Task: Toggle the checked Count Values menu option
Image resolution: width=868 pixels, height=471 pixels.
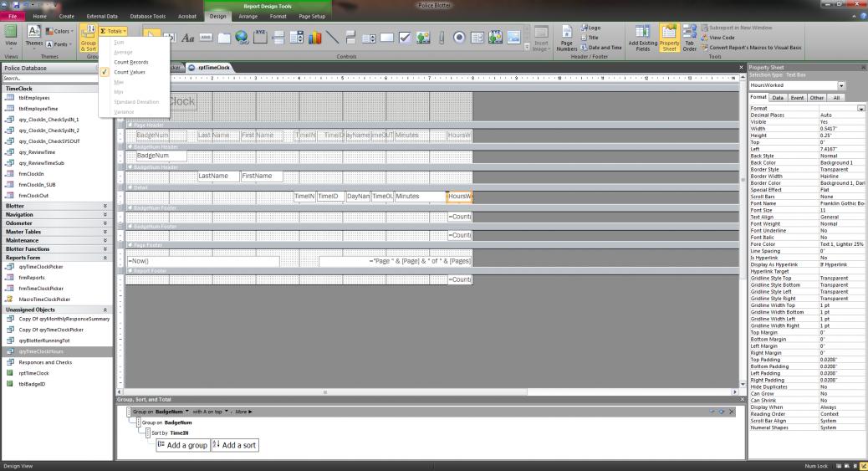Action: [129, 72]
